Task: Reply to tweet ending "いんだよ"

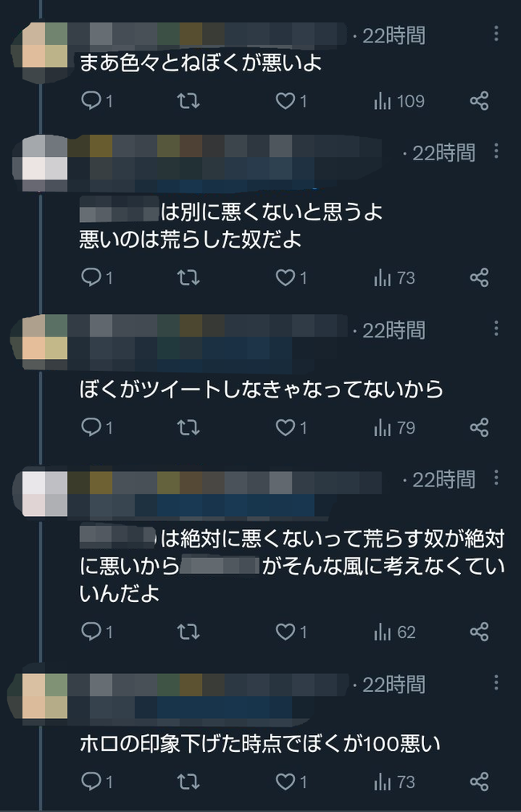Action: point(97,632)
